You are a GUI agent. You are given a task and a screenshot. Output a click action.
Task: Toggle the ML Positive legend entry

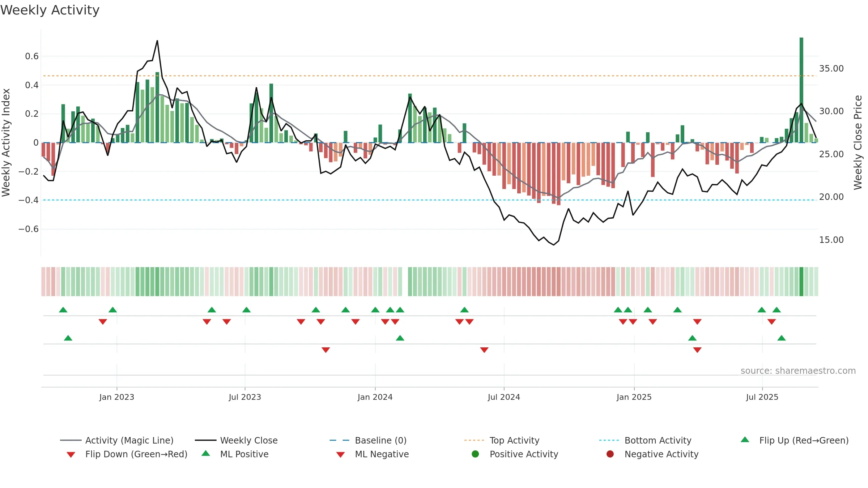235,454
